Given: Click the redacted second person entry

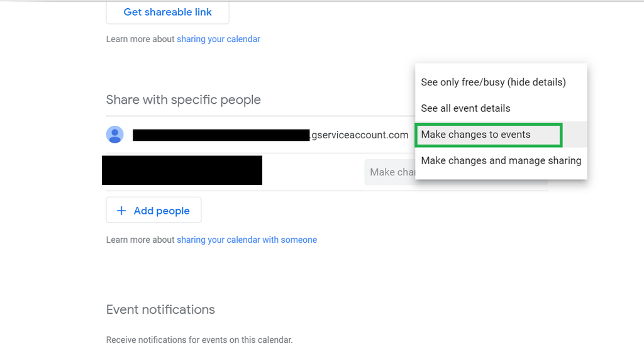Looking at the screenshot, I should coord(182,170).
